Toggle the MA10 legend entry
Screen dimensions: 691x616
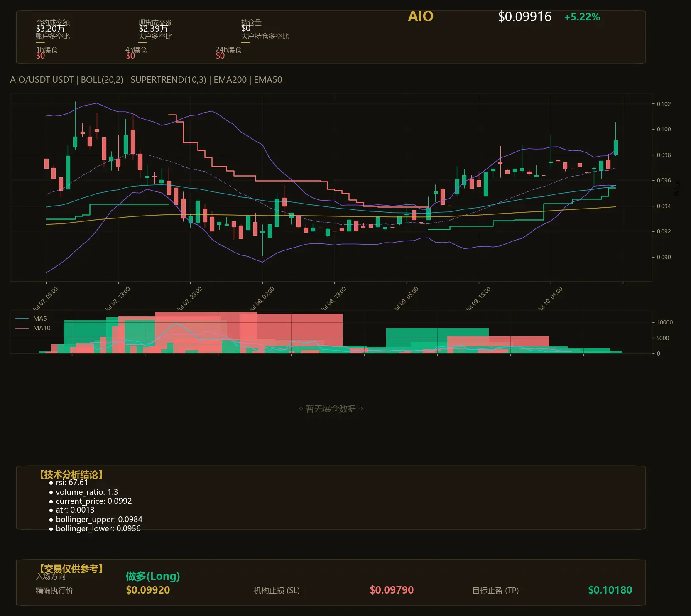coord(33,328)
